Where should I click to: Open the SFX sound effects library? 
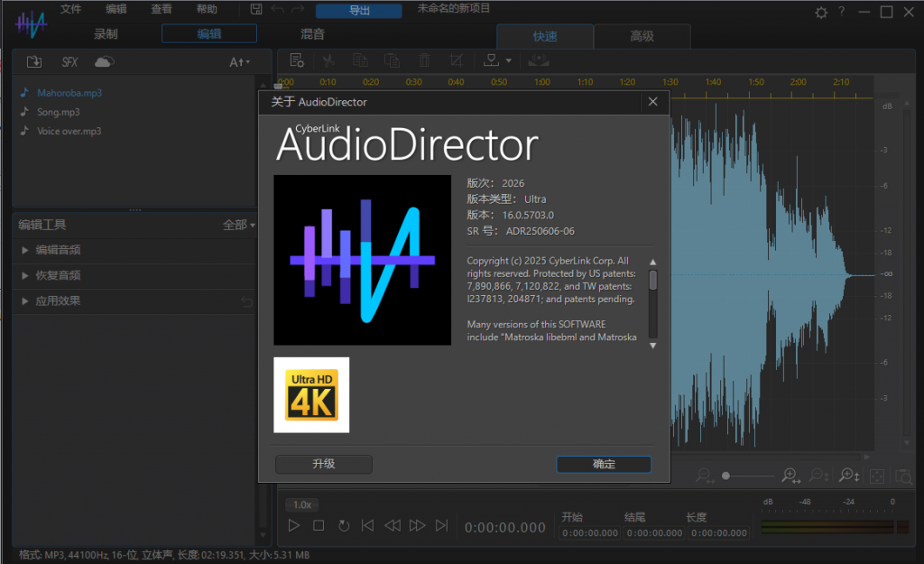pos(69,61)
